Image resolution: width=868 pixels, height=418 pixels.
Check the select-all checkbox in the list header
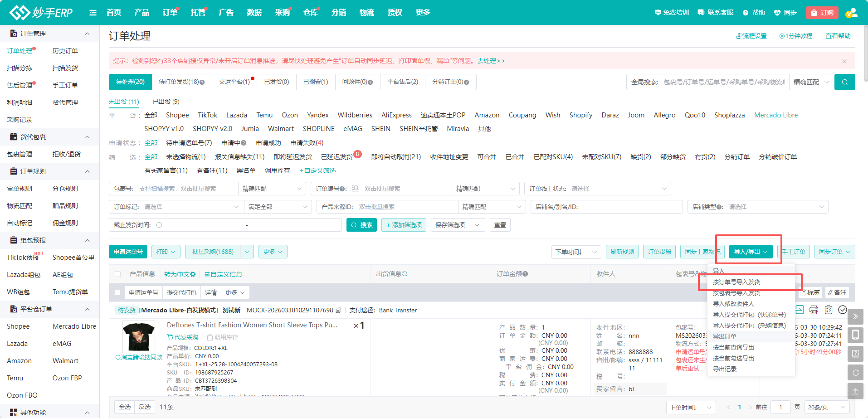click(x=117, y=274)
